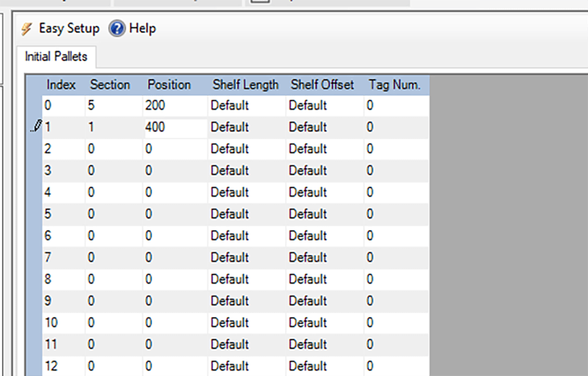This screenshot has width=588, height=376.
Task: Select Shelf Length cell in index 12 row
Action: point(247,366)
